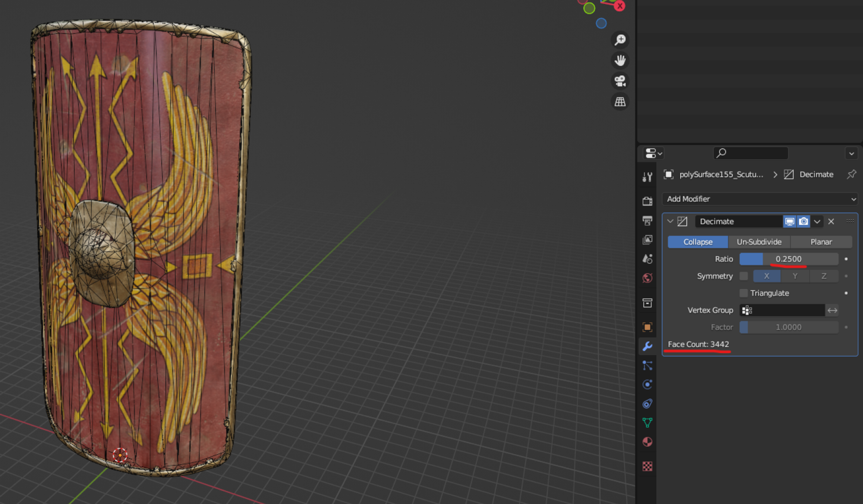Select symmetry axis X
The width and height of the screenshot is (863, 504).
767,276
